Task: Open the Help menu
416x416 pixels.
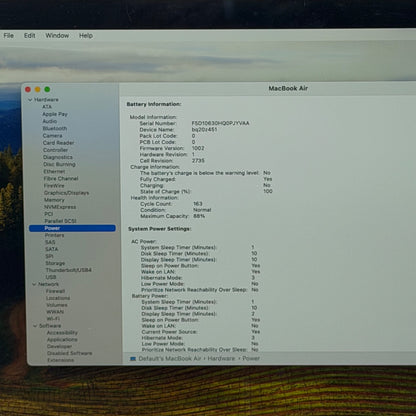Action: (x=86, y=35)
